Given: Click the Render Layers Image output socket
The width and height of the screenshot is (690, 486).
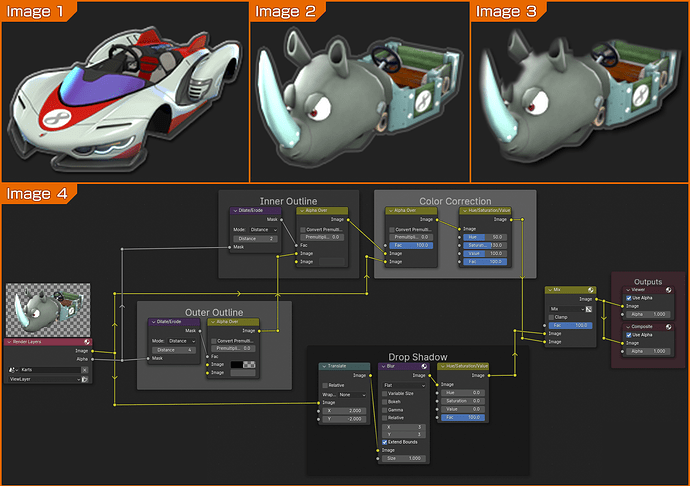Looking at the screenshot, I should pos(92,351).
